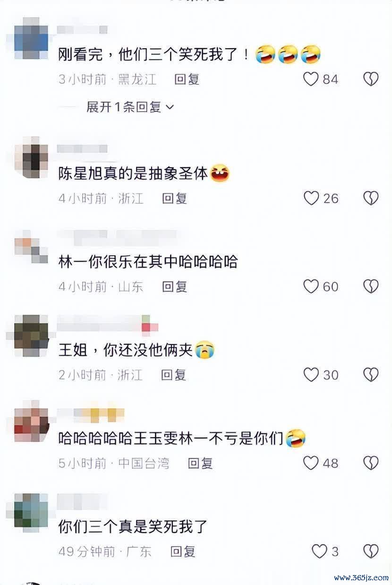
Task: Dislike the 山东 comment with 60 likes
Action: point(371,286)
